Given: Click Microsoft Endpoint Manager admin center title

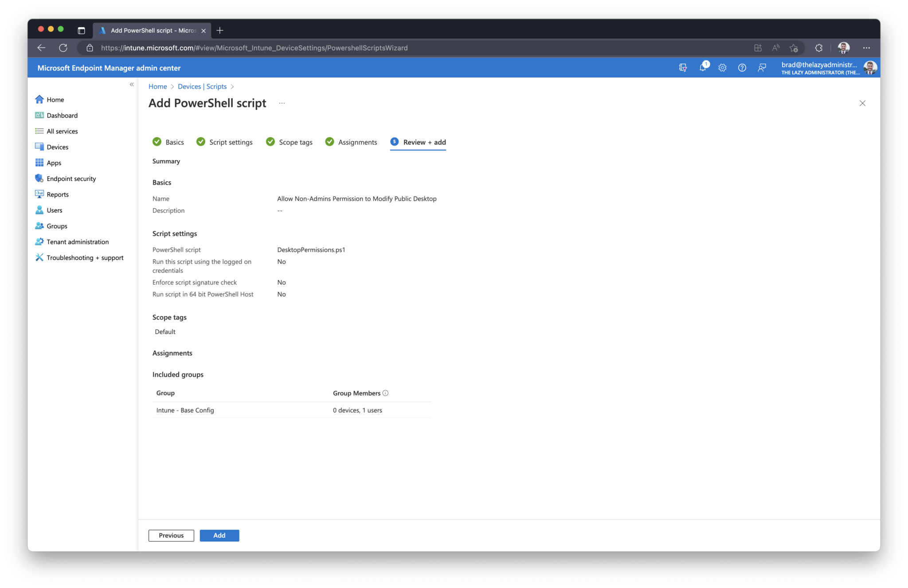Looking at the screenshot, I should point(109,68).
